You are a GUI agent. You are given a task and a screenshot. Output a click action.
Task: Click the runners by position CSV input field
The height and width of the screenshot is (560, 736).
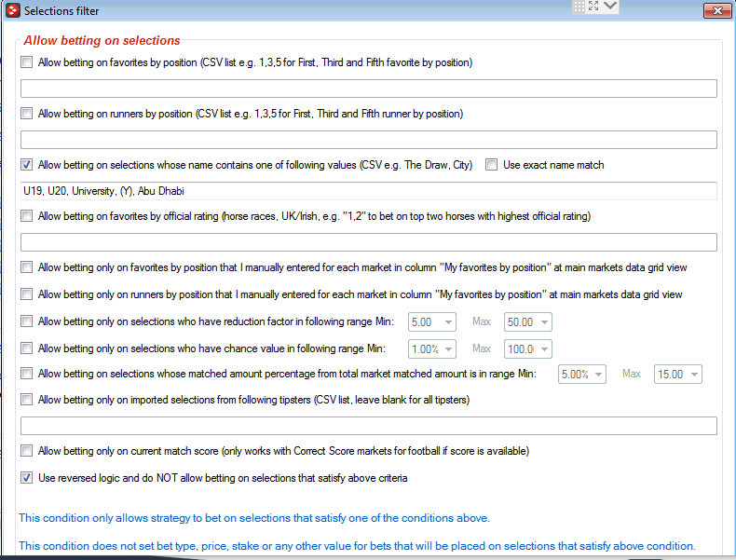pos(369,140)
